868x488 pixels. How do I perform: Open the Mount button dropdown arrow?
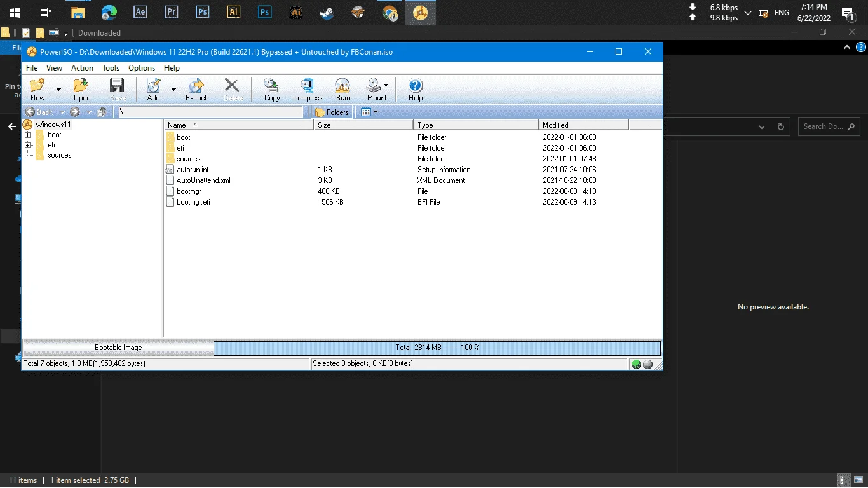coord(386,85)
